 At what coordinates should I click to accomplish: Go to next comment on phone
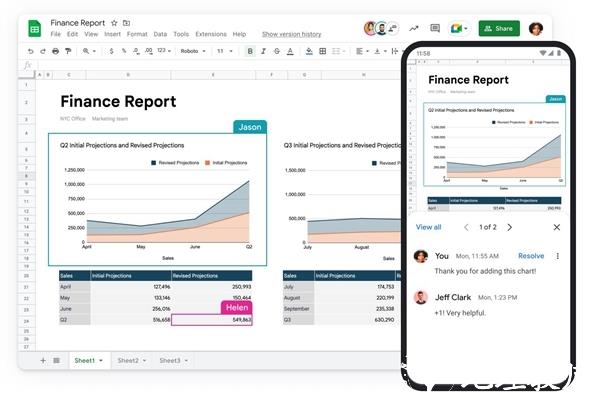(510, 227)
